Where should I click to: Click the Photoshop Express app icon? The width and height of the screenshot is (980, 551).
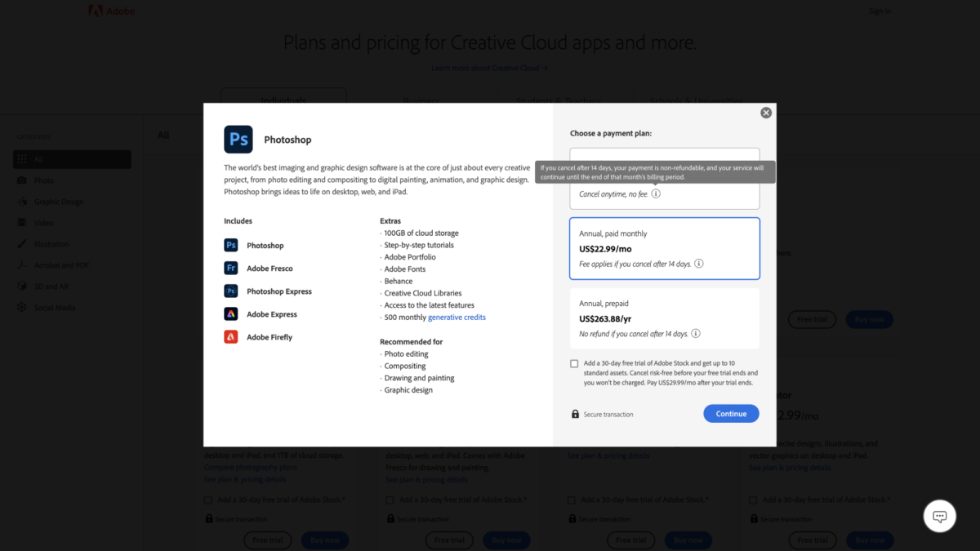231,291
